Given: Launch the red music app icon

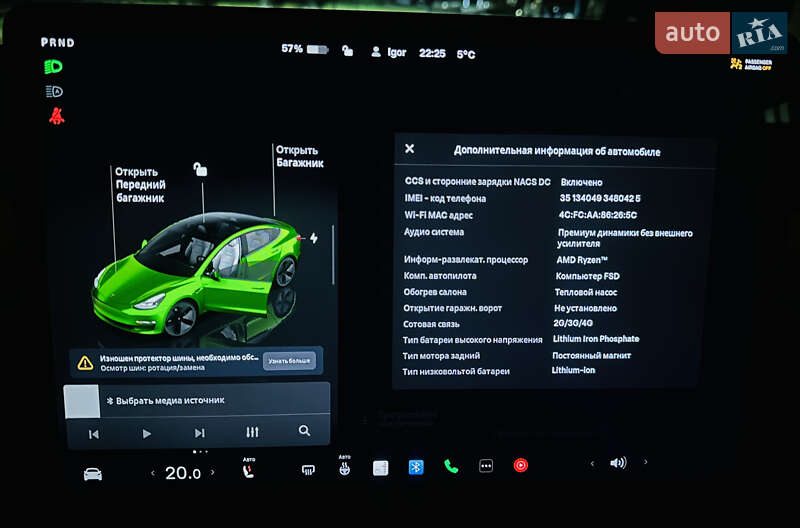Looking at the screenshot, I should (520, 465).
